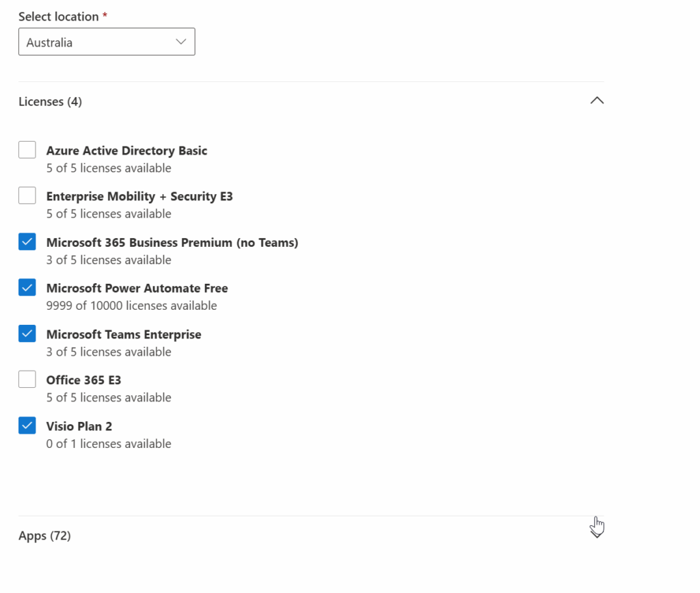Click the Licenses (4) section heading
The height and width of the screenshot is (593, 700).
coord(50,102)
